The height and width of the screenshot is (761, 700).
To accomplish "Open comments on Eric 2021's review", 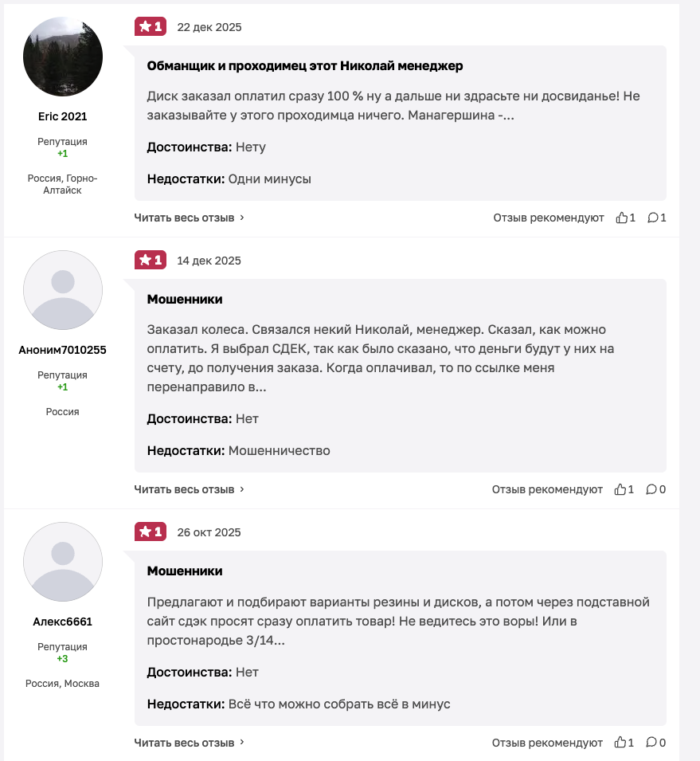I will pyautogui.click(x=656, y=217).
